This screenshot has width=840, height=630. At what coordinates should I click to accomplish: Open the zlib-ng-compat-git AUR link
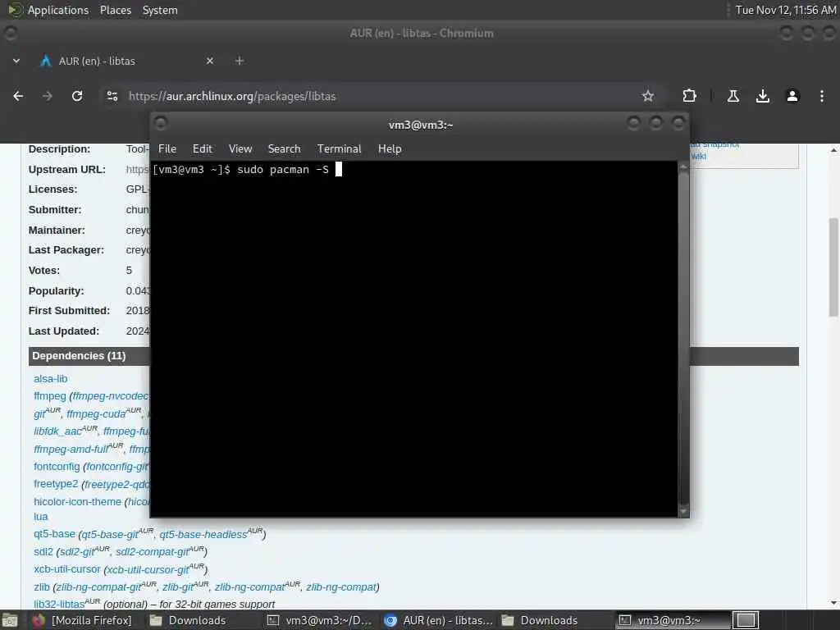pyautogui.click(x=99, y=587)
